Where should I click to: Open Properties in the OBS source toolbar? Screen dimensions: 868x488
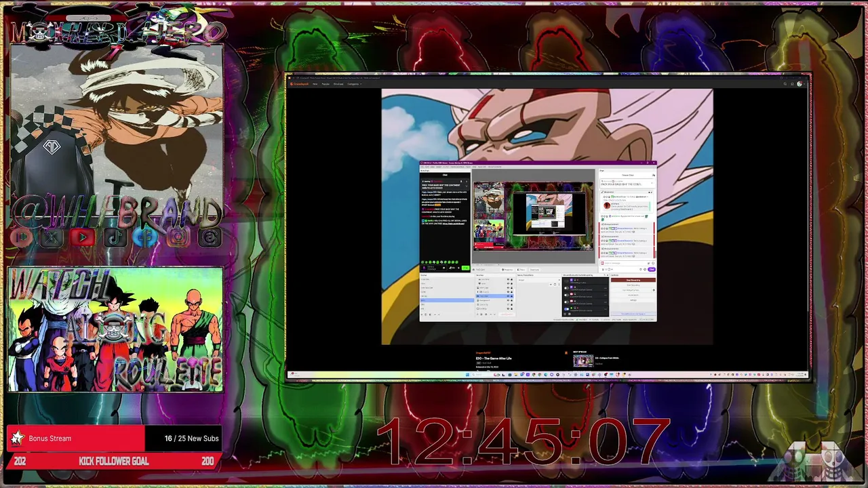[x=507, y=270]
